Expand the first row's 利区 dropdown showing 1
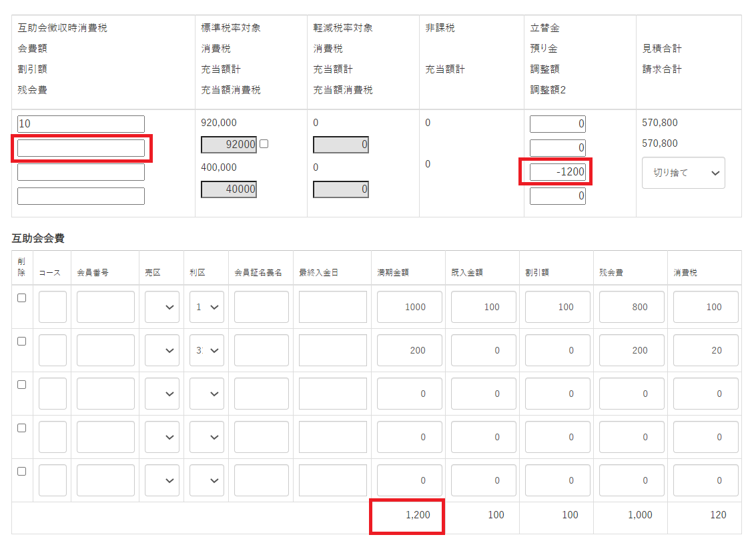The width and height of the screenshot is (756, 547). click(206, 307)
